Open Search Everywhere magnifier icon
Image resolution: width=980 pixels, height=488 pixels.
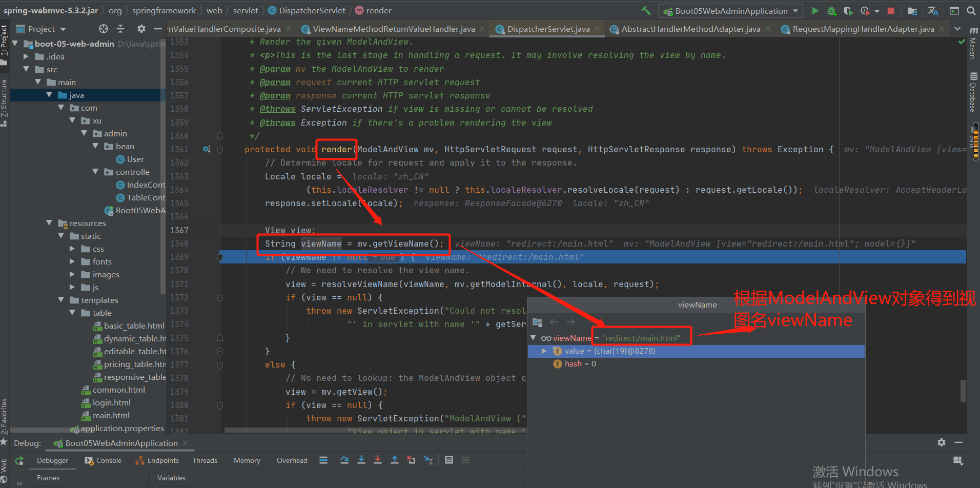click(x=971, y=10)
